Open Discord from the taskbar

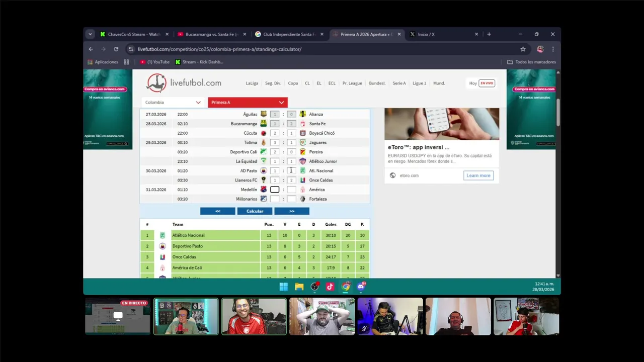tap(361, 287)
